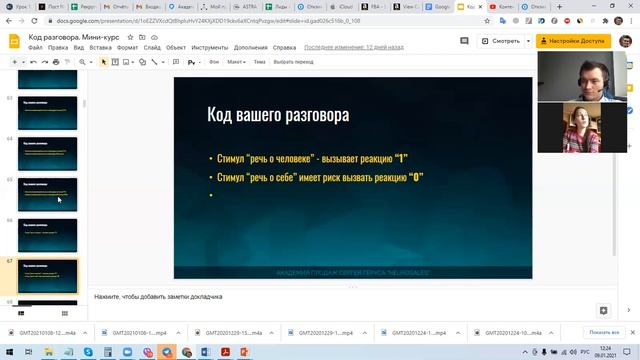Open the line type dropdown arrow
Viewport: 640px width, 360px height.
[163, 62]
